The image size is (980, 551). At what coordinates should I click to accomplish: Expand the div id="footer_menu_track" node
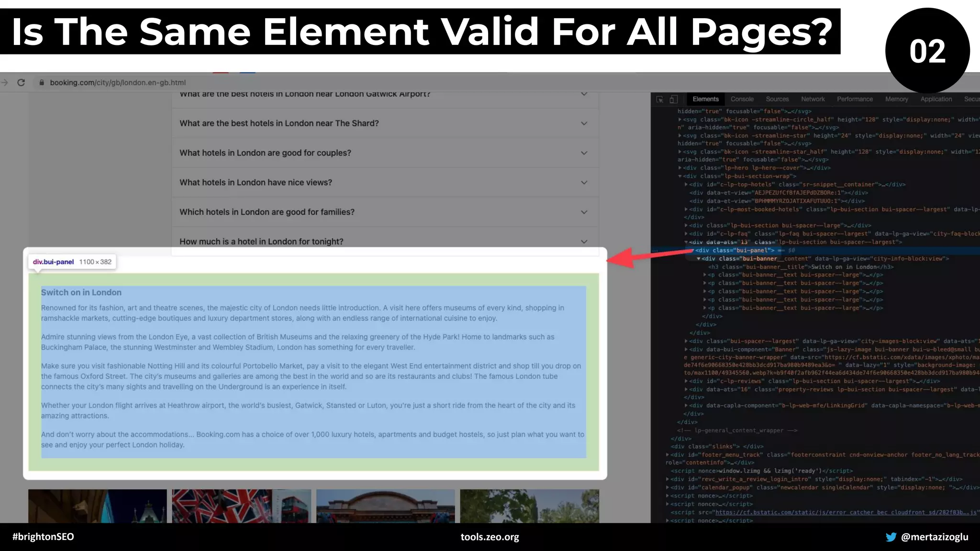click(668, 455)
